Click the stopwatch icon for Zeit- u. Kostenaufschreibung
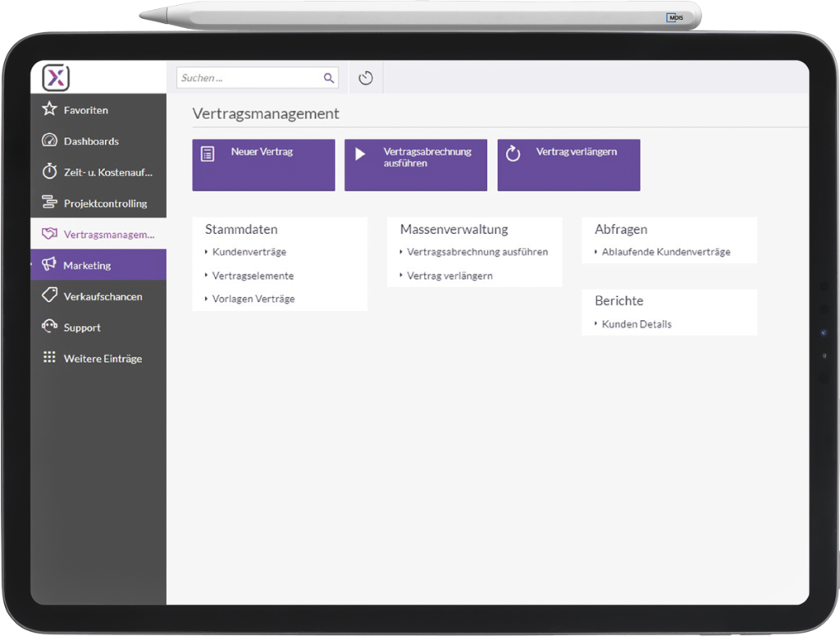Screen dimensions: 840x636 tap(49, 172)
